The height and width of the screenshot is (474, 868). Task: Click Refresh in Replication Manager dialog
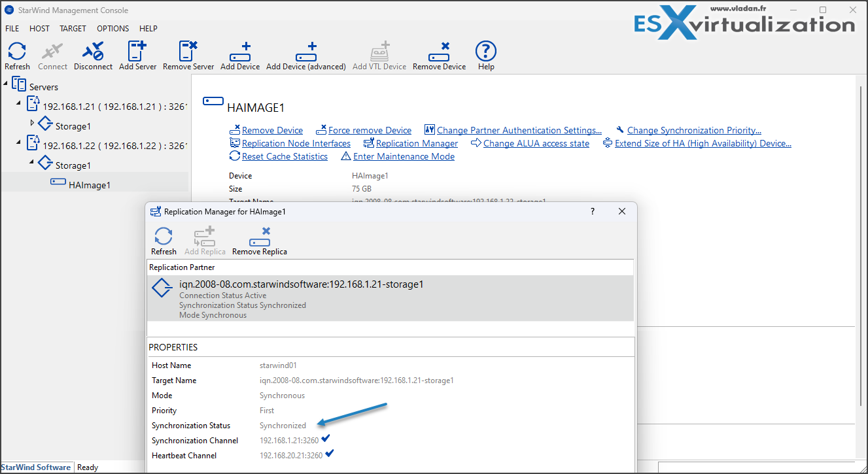(164, 236)
